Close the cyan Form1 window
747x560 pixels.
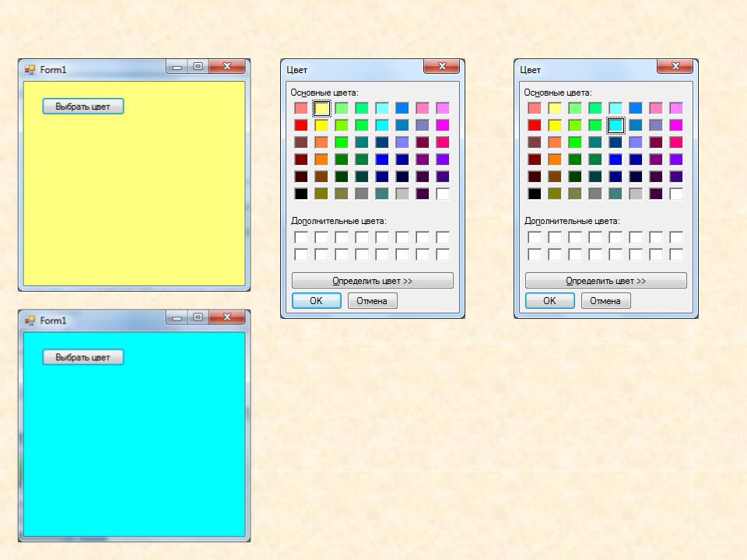[226, 317]
